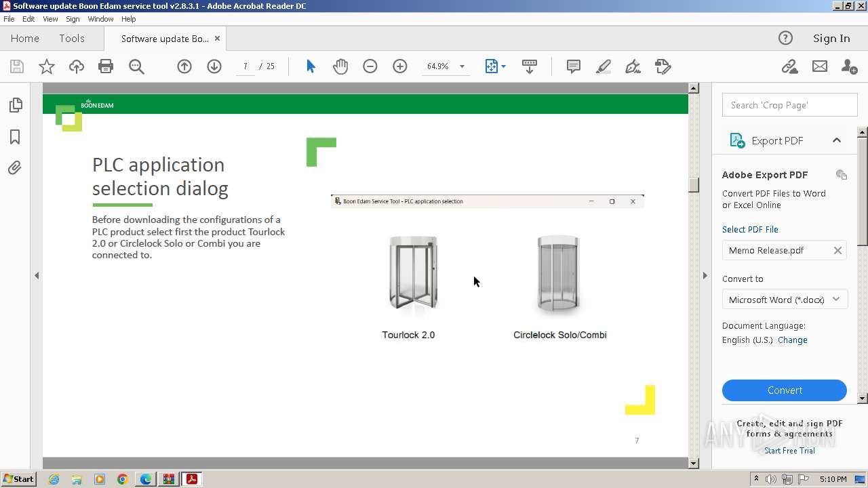This screenshot has width=868, height=488.
Task: Close the Software update Bo... tab
Action: click(x=217, y=39)
